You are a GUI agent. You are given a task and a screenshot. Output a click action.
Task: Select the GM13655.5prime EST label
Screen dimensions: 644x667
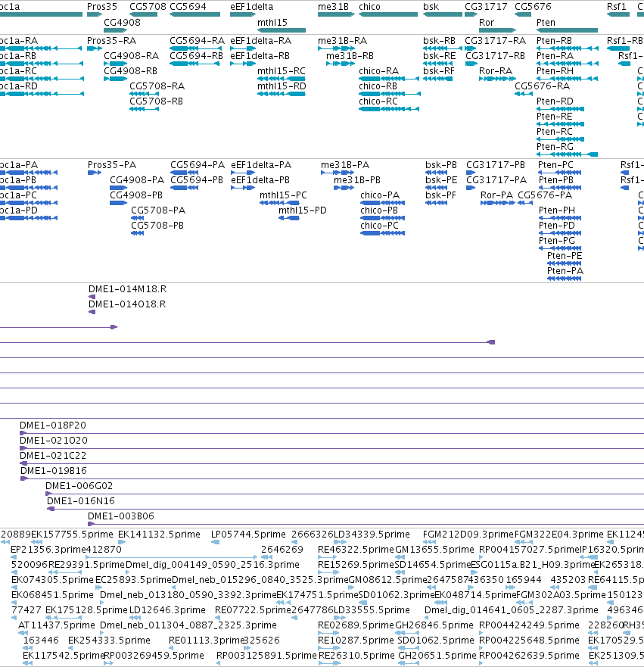click(434, 550)
